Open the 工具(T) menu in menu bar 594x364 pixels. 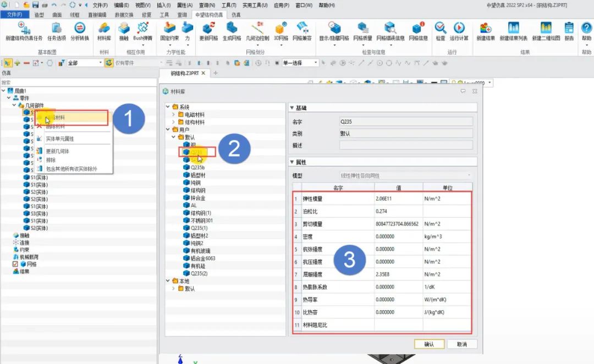point(229,5)
